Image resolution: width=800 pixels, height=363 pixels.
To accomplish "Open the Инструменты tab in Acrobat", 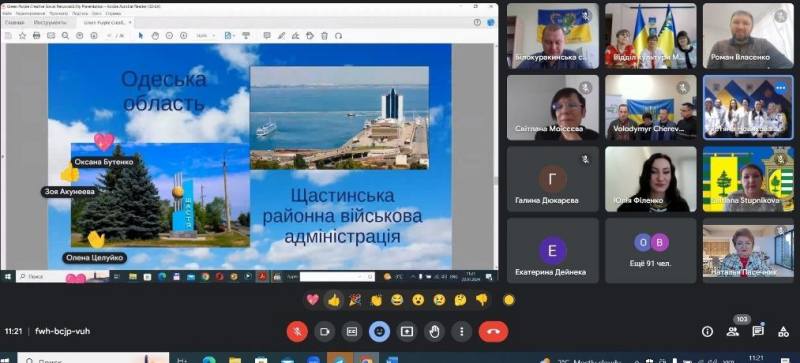I will point(49,22).
